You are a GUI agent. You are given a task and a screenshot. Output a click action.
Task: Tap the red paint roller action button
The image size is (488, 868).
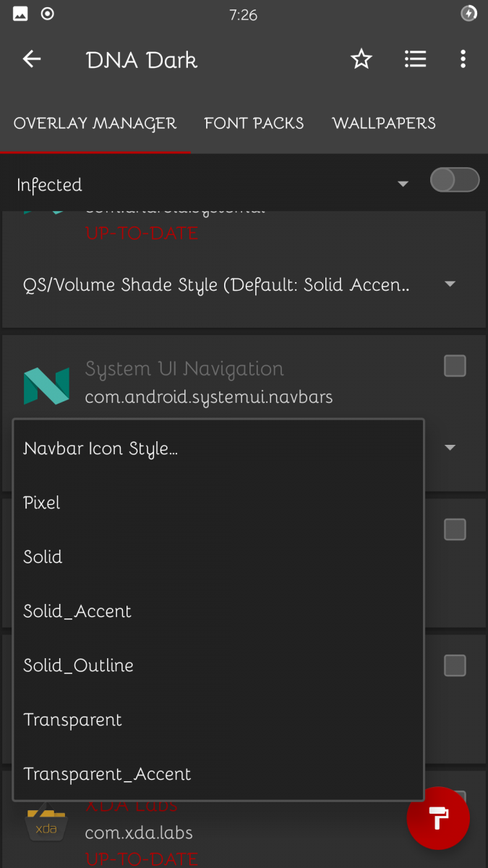[438, 818]
